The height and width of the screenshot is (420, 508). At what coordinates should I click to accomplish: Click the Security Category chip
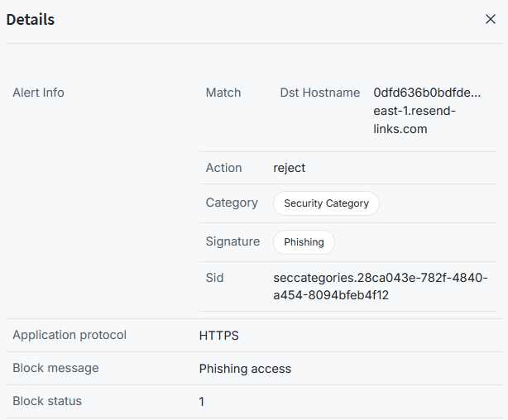coord(326,203)
